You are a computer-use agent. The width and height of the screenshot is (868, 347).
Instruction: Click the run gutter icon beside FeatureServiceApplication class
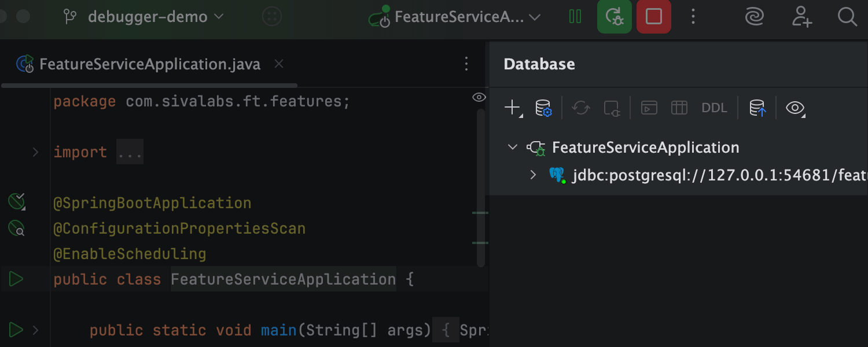16,279
